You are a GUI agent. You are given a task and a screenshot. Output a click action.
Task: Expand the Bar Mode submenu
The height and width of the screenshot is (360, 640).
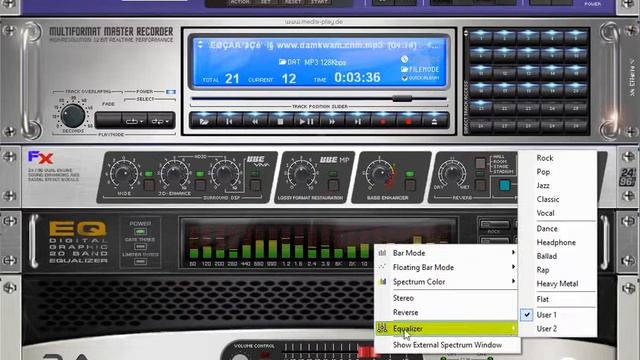pyautogui.click(x=446, y=253)
